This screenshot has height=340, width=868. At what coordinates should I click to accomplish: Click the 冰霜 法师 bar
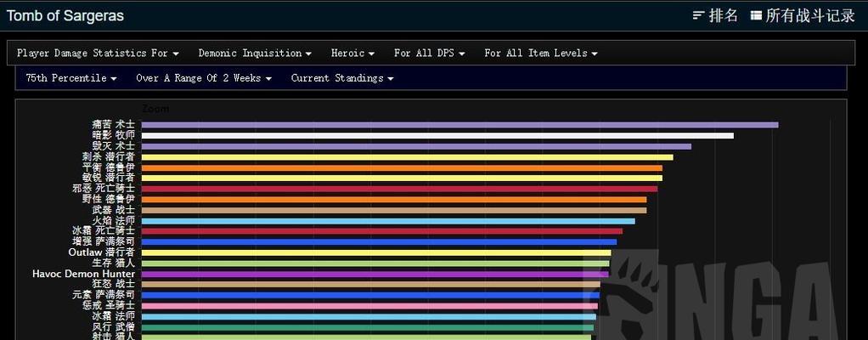coord(369,317)
